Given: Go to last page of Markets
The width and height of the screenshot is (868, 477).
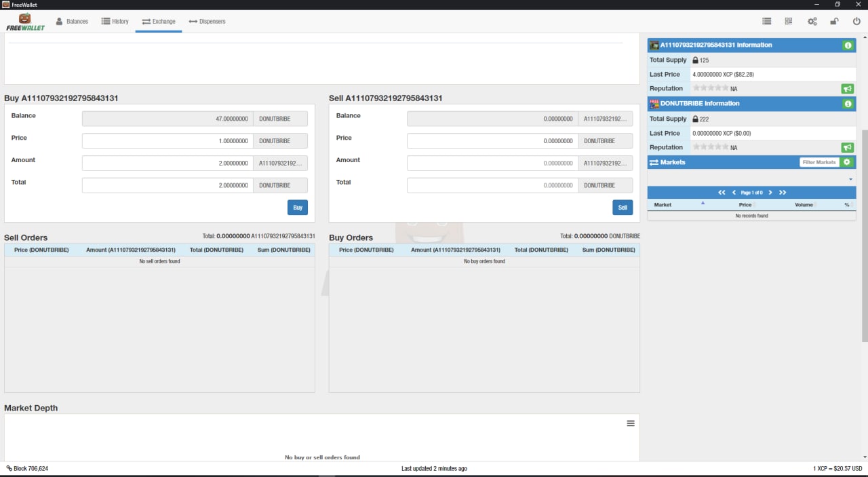Looking at the screenshot, I should [x=783, y=193].
